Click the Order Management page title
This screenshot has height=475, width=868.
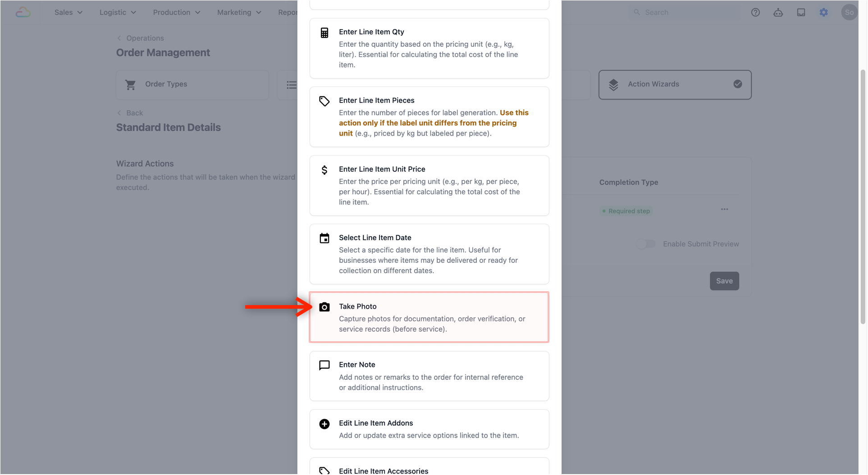(163, 53)
